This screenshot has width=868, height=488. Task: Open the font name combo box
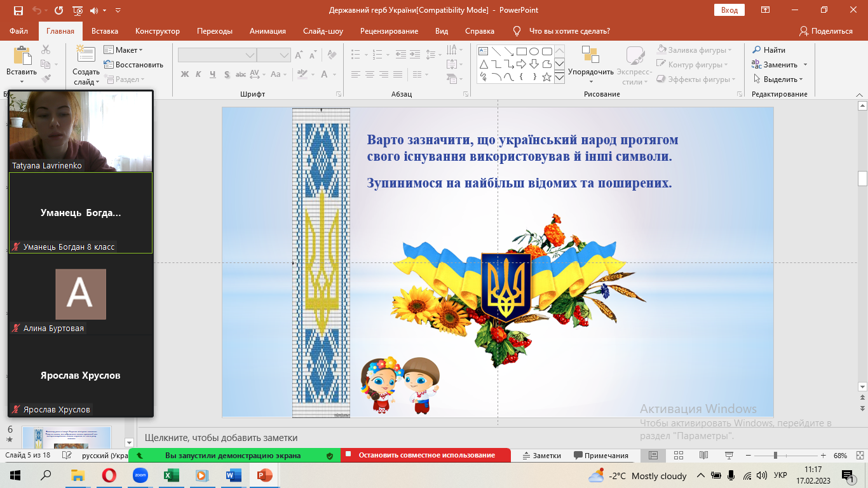coord(217,55)
